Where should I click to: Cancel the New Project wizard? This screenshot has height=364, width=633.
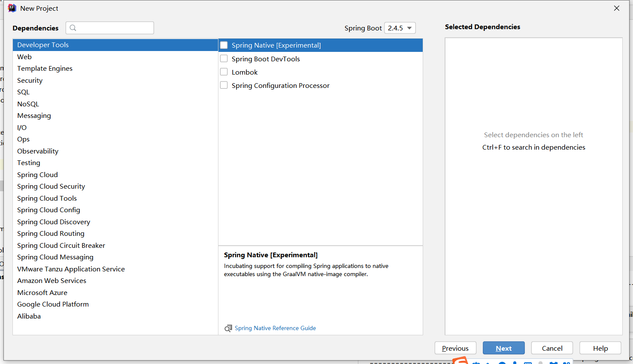(552, 348)
